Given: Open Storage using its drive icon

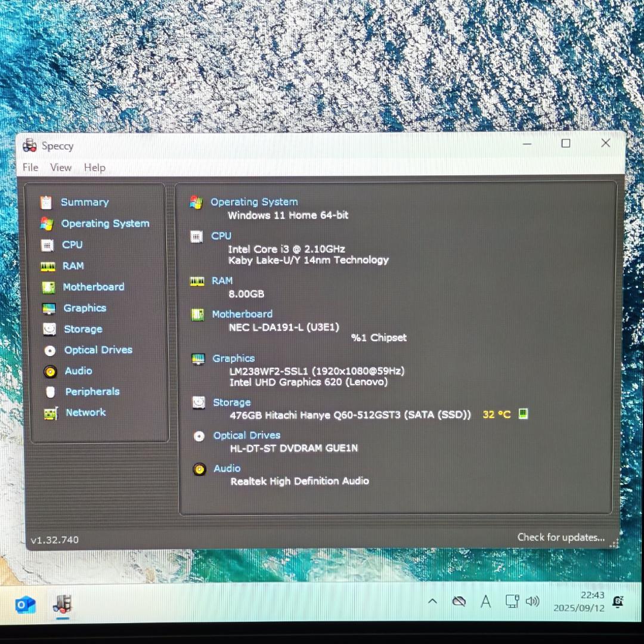Looking at the screenshot, I should coord(50,329).
